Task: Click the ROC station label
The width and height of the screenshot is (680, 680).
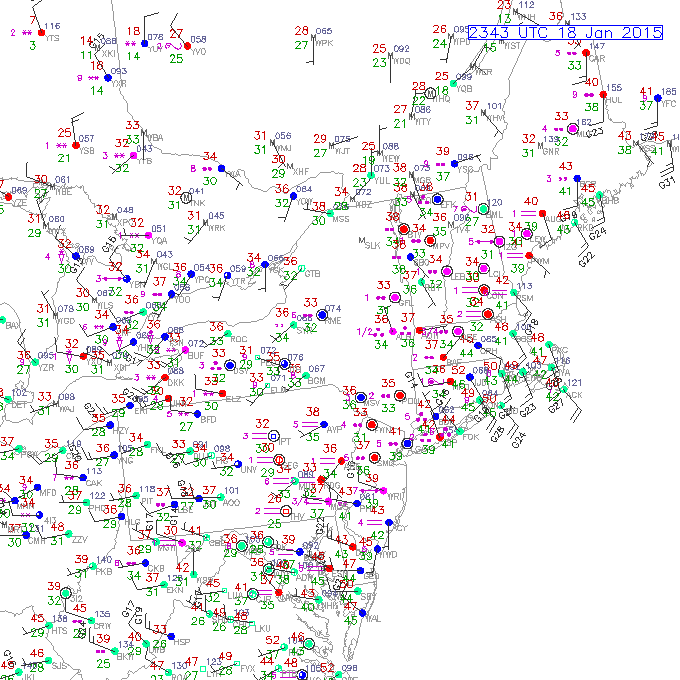Action: pos(239,339)
